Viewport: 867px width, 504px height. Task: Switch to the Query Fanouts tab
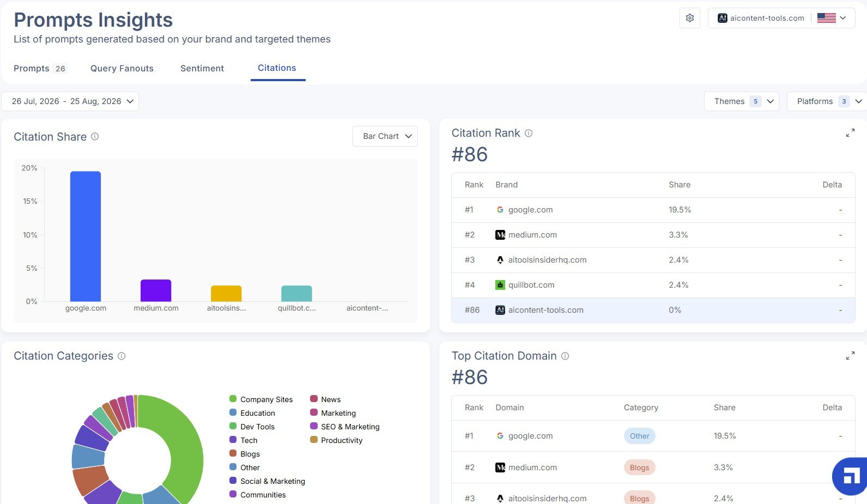122,69
